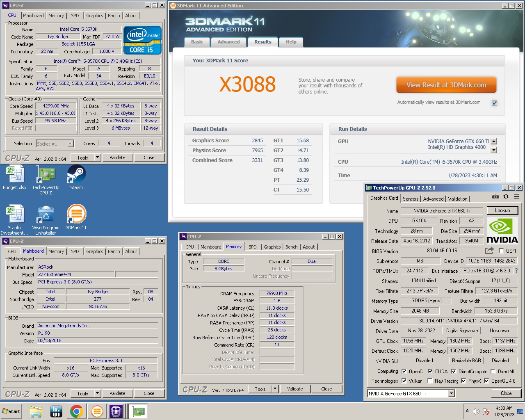Screen dimensions: 525x420
Task: Click Intel Core i5 logo in CPU-Z
Action: pos(142,40)
